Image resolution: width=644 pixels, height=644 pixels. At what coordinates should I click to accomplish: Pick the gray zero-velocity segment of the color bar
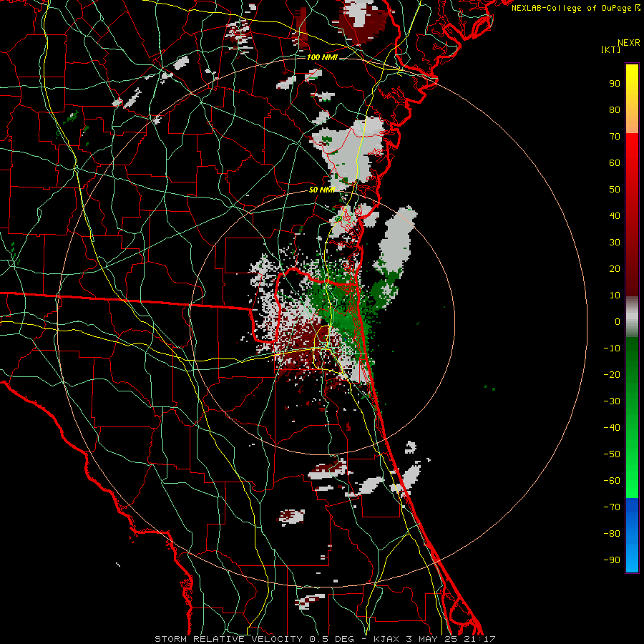tap(632, 317)
